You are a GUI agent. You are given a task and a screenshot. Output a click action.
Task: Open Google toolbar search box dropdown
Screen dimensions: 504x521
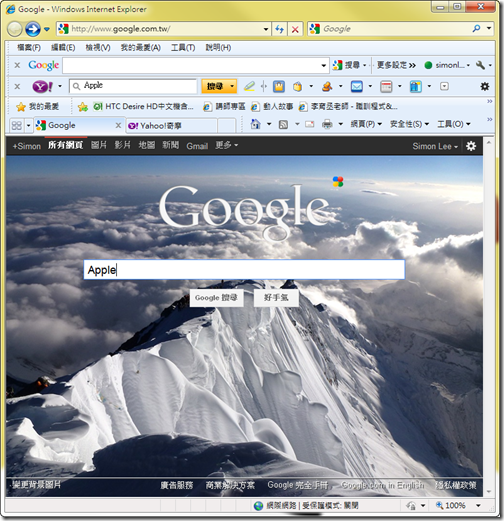(323, 65)
